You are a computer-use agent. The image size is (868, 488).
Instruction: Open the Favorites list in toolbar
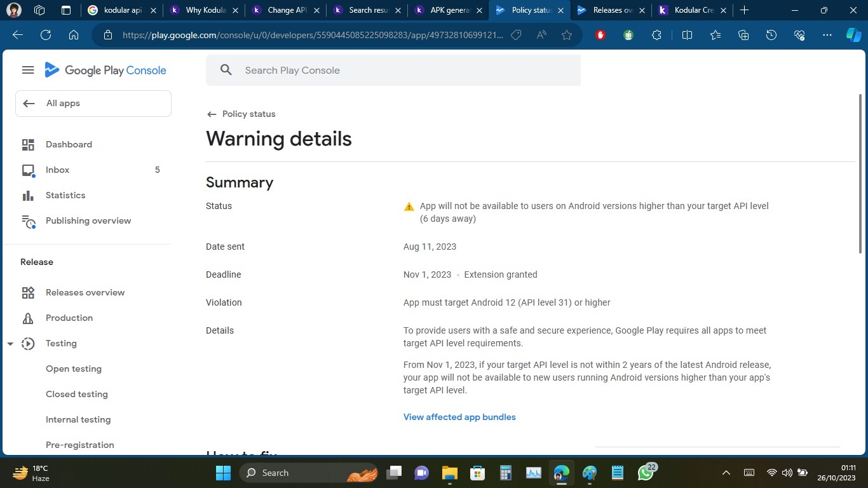(715, 35)
